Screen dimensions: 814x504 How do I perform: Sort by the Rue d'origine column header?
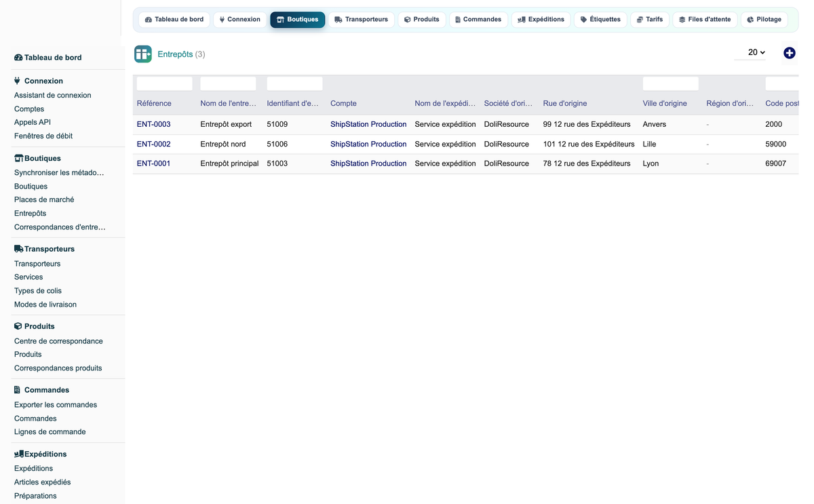(565, 104)
